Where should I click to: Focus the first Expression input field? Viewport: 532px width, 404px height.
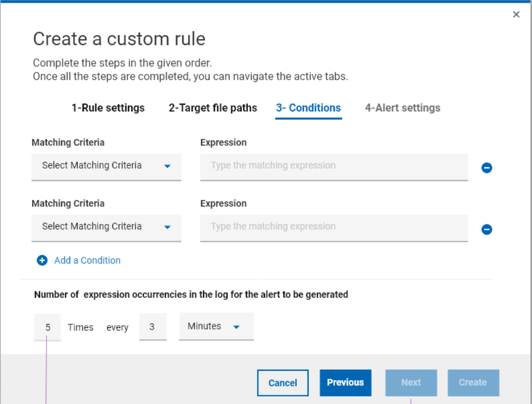tap(333, 166)
